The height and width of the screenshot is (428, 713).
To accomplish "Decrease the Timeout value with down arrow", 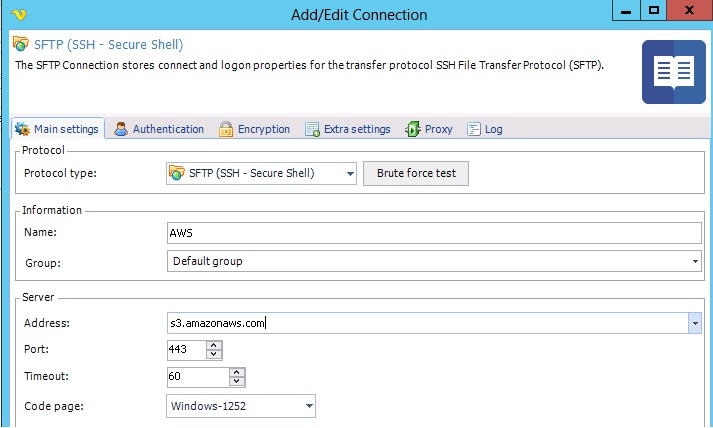I will (237, 382).
